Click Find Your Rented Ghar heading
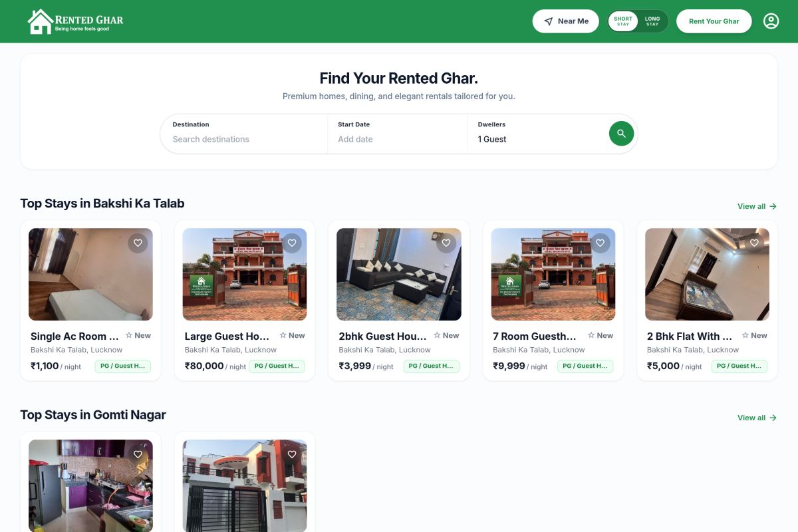798x532 pixels. coord(399,78)
